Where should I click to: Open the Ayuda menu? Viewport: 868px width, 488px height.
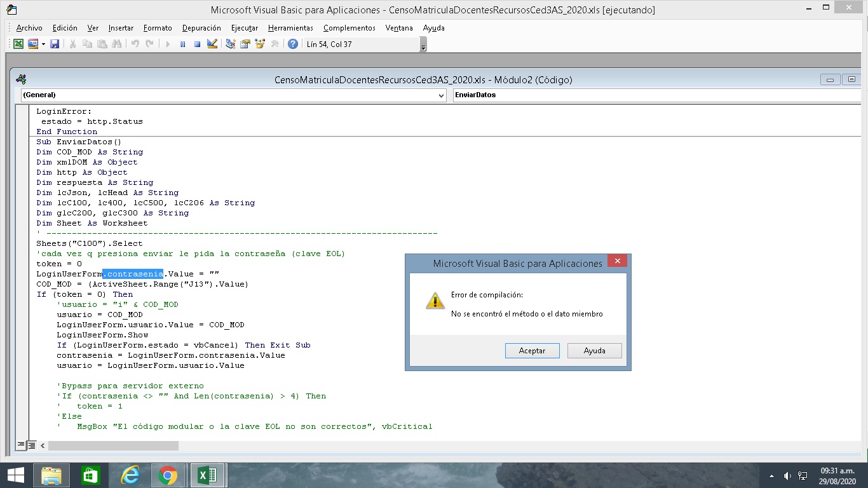[x=434, y=28]
